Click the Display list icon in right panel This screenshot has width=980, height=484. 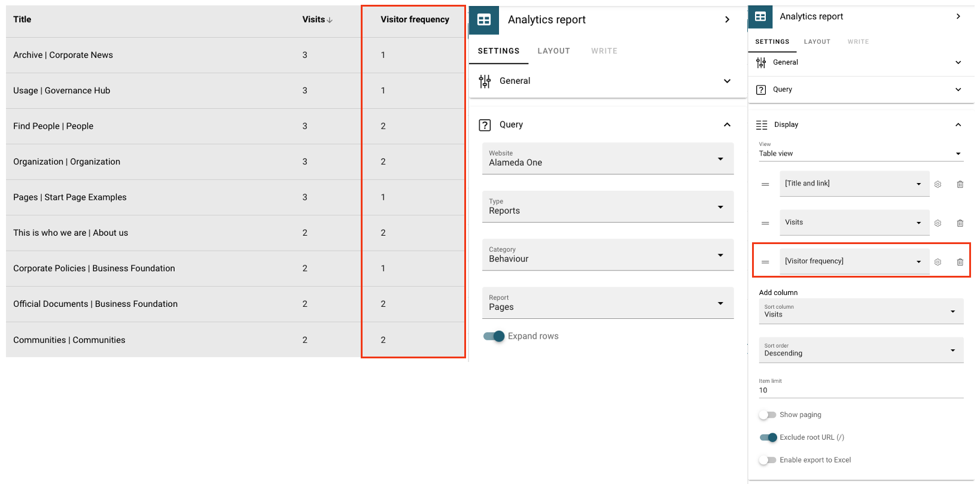point(762,125)
